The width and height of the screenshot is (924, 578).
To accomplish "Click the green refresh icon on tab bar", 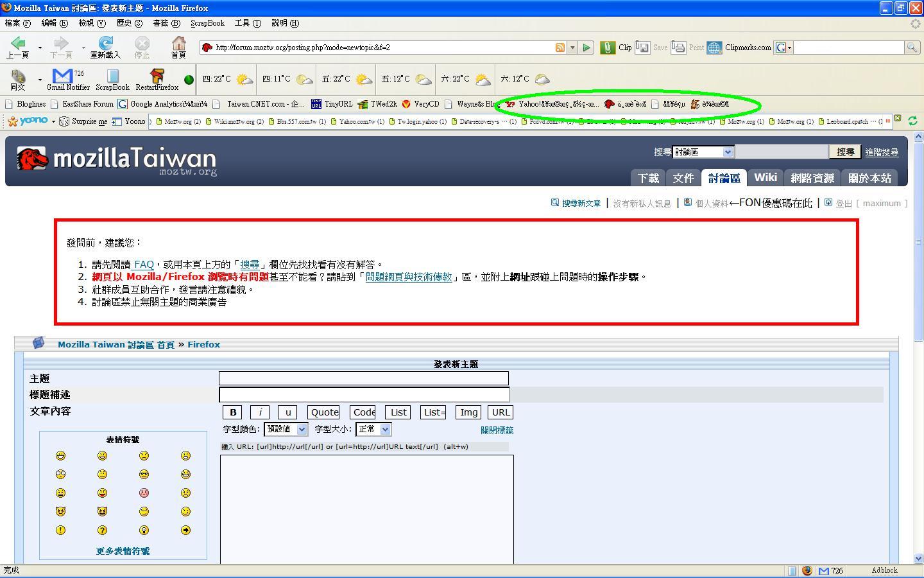I will [912, 120].
